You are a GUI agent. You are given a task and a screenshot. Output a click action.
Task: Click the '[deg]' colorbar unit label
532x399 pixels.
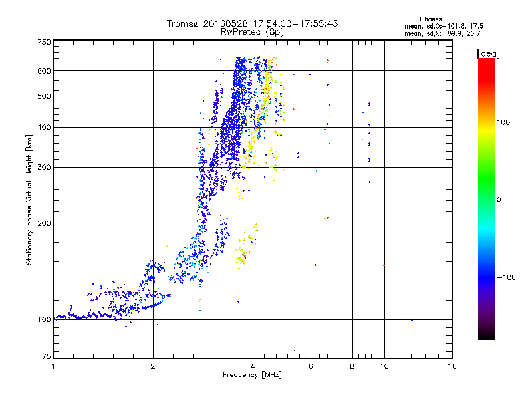click(488, 53)
